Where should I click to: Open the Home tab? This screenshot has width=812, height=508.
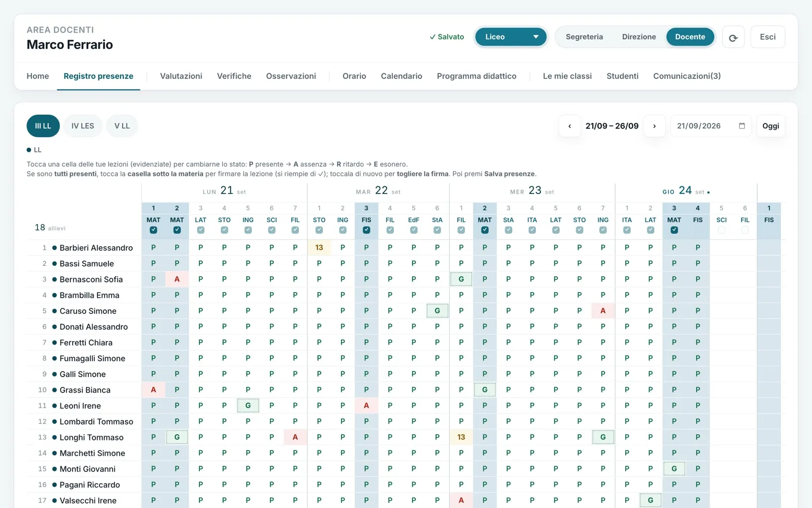point(38,76)
